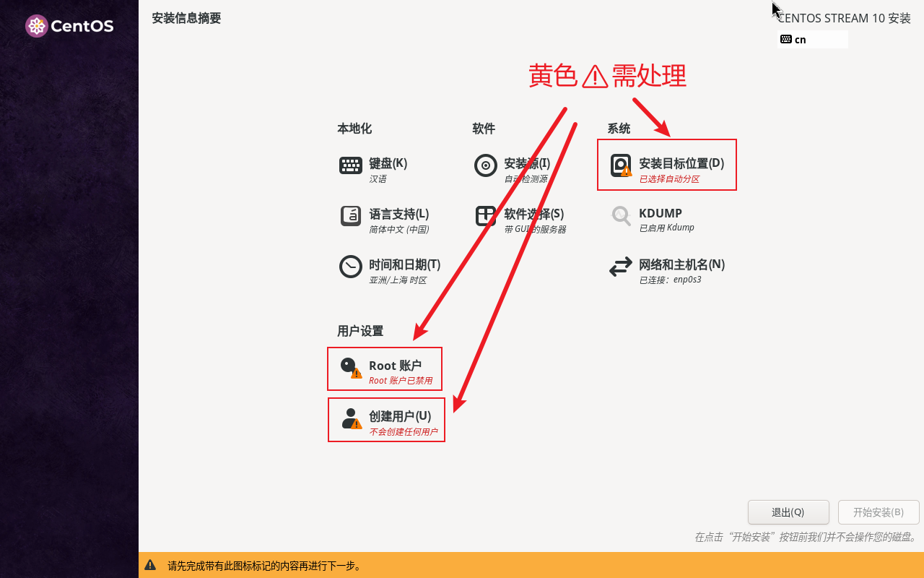Click the 简体中文 (中国) status text
The width and height of the screenshot is (924, 578).
[399, 230]
